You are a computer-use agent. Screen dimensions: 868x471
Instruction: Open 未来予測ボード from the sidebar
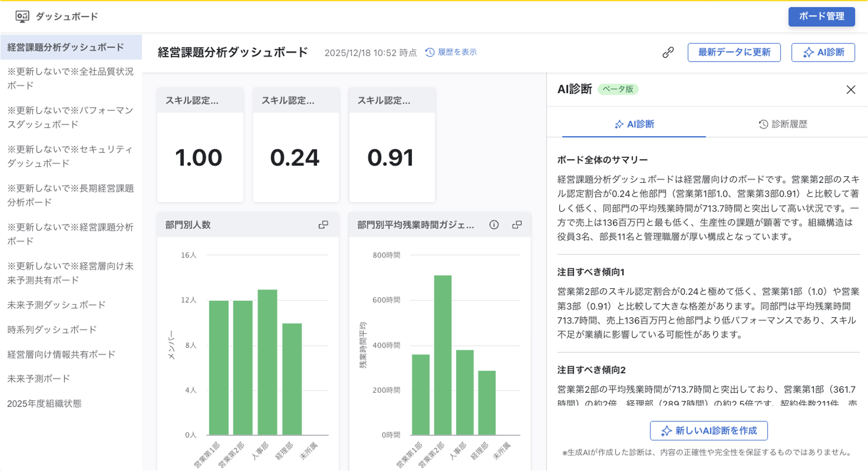39,379
